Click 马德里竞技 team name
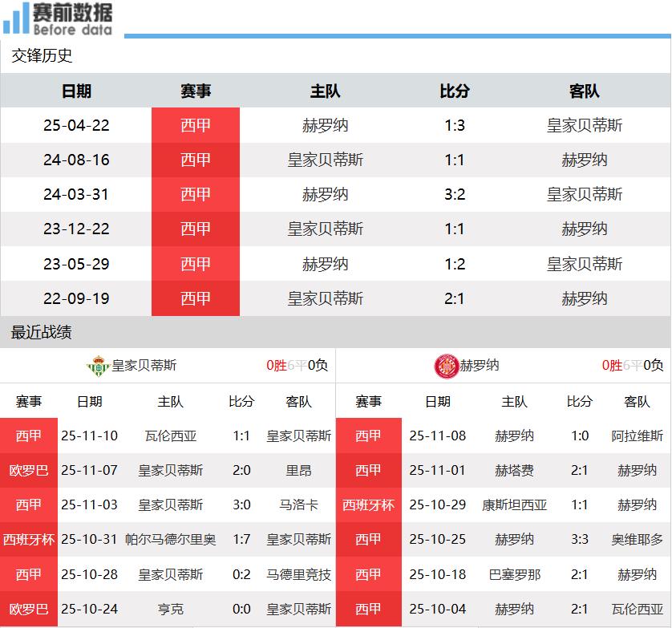 299,574
